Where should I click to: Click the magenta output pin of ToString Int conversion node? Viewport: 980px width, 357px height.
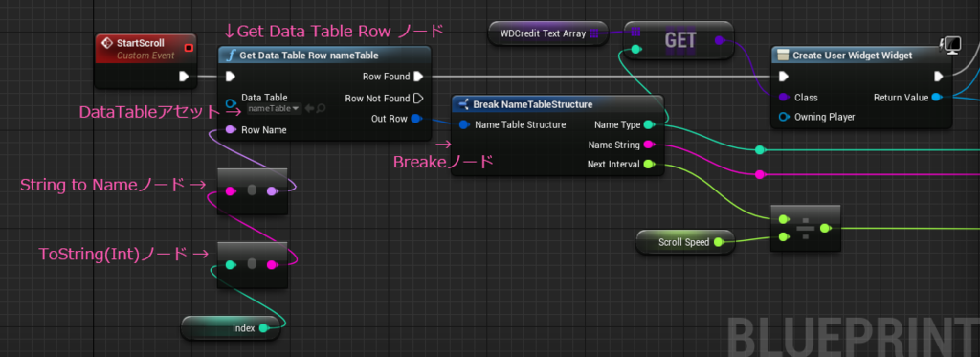point(272,265)
